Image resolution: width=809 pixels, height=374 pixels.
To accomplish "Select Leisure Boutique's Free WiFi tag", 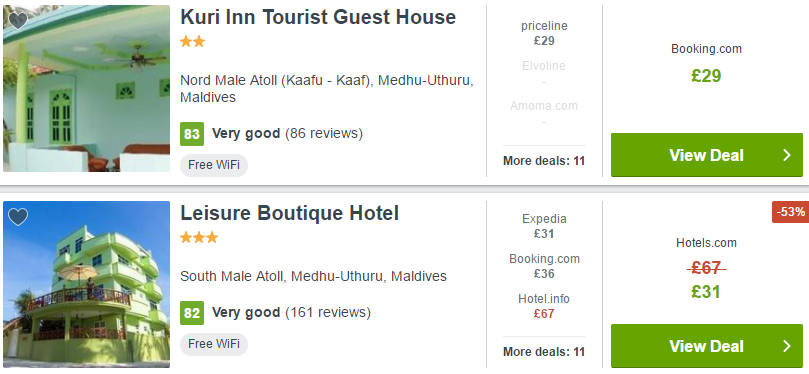I will click(x=214, y=344).
